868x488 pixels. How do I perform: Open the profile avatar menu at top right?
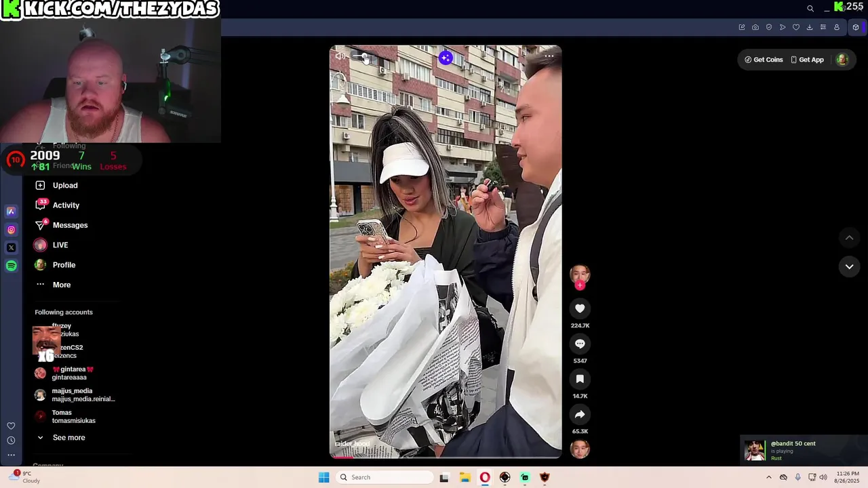click(842, 60)
